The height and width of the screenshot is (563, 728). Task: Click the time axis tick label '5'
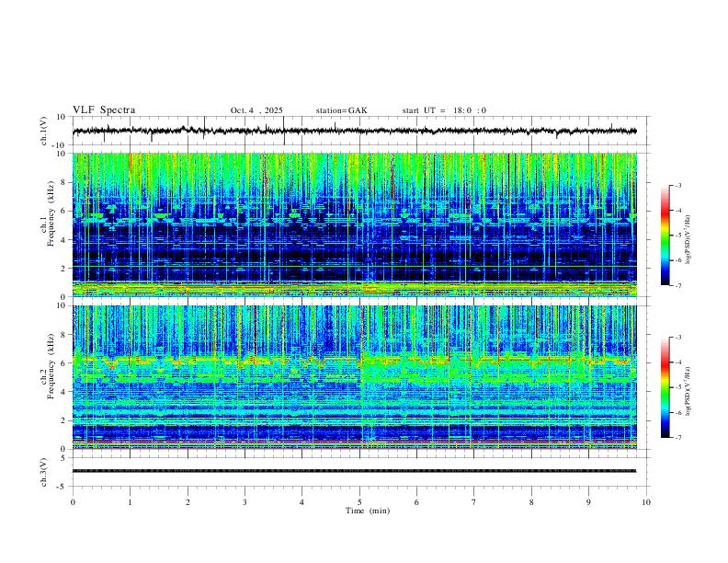pyautogui.click(x=359, y=502)
